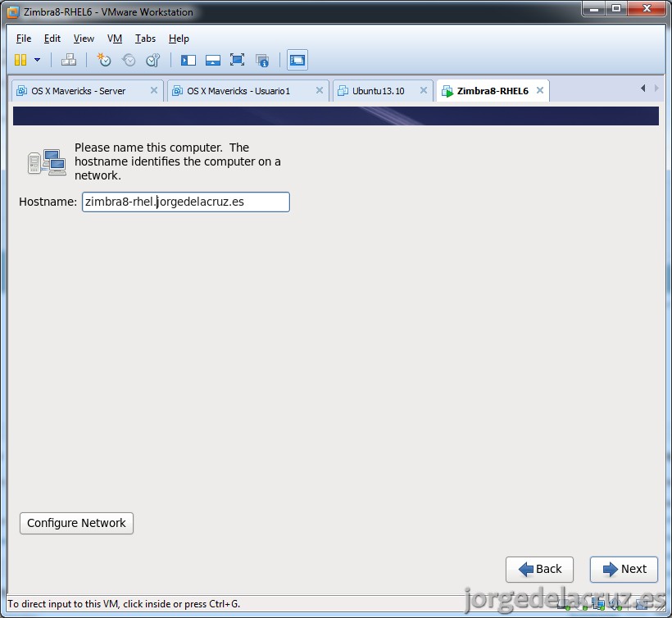The width and height of the screenshot is (672, 618).
Task: Close the OS X Mavericks - Server tab
Action: [x=154, y=90]
